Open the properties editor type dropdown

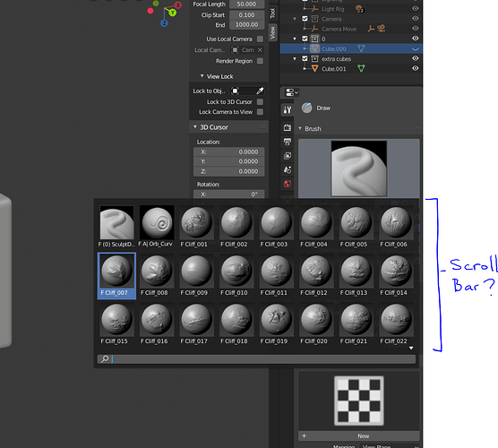pos(292,92)
